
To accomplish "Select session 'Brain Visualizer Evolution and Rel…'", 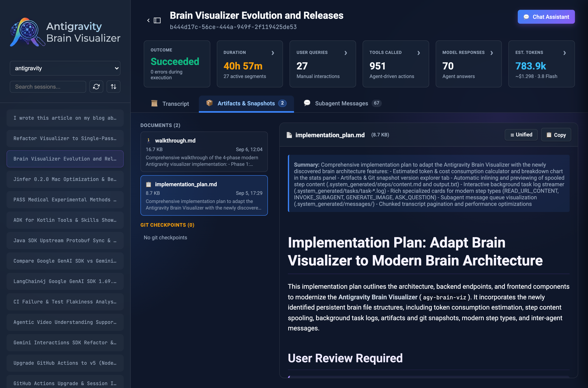I will pyautogui.click(x=65, y=159).
